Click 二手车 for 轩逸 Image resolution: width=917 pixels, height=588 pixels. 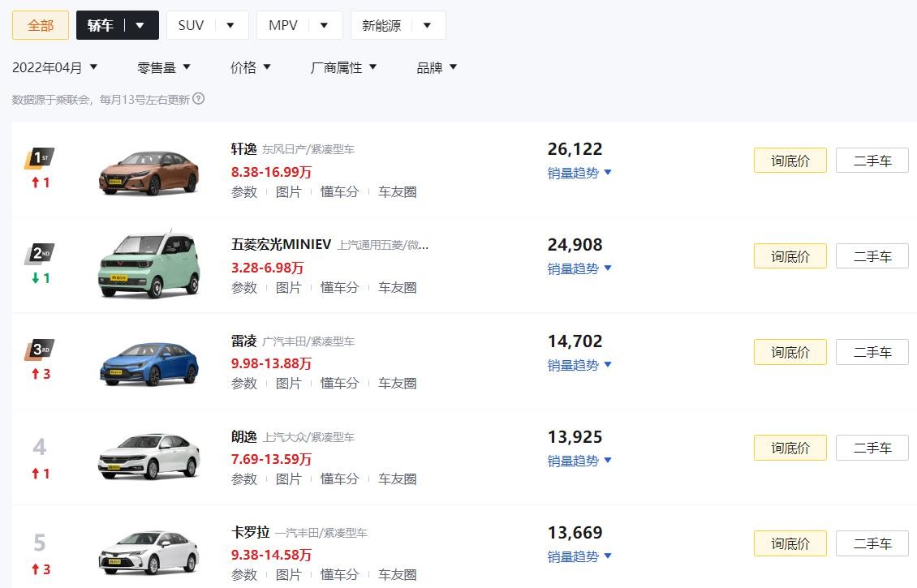(x=872, y=160)
